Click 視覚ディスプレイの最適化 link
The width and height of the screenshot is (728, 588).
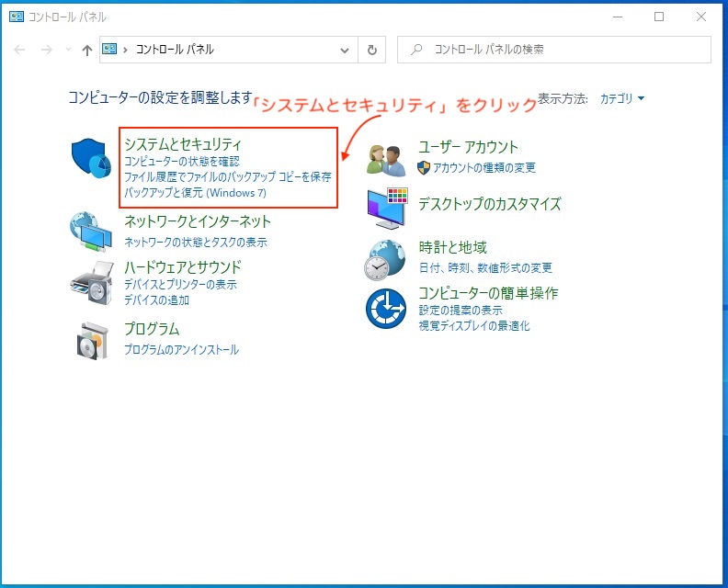pyautogui.click(x=474, y=326)
